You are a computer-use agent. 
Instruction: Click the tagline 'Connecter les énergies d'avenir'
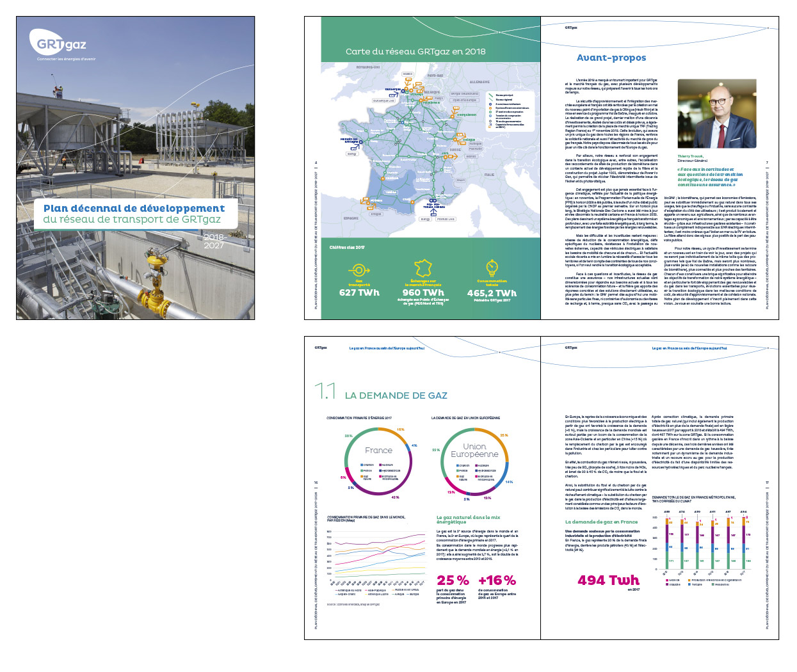coord(66,59)
